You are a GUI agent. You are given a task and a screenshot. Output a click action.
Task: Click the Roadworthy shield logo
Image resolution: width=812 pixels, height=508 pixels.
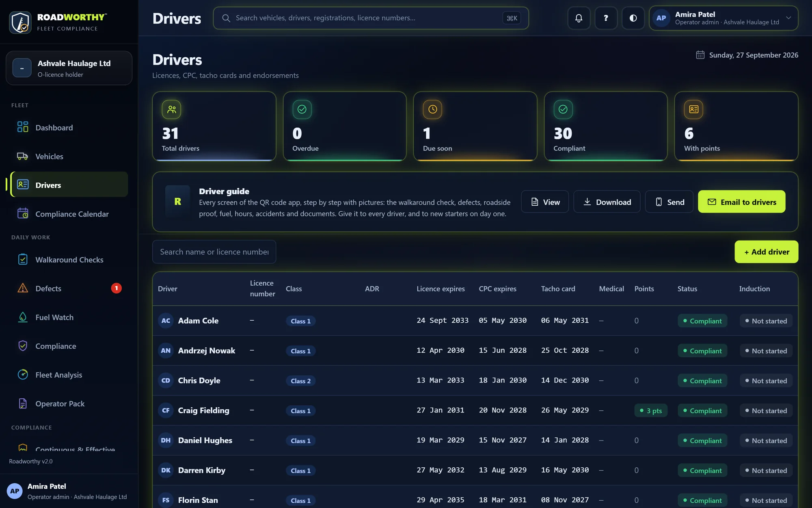point(20,22)
